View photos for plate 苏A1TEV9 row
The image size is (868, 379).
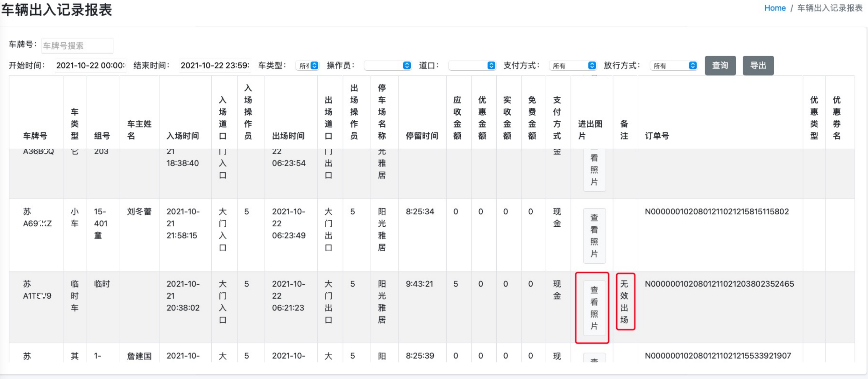[x=594, y=308]
